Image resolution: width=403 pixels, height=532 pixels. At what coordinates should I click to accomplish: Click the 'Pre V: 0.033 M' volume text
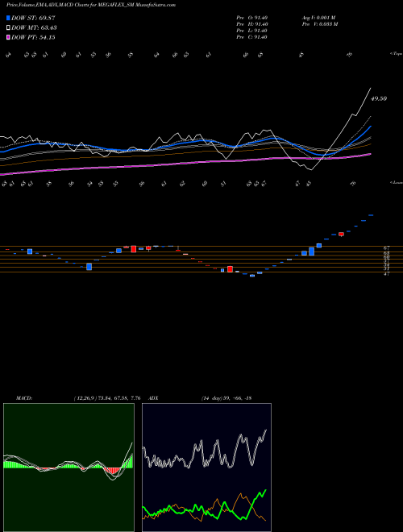[x=319, y=24]
